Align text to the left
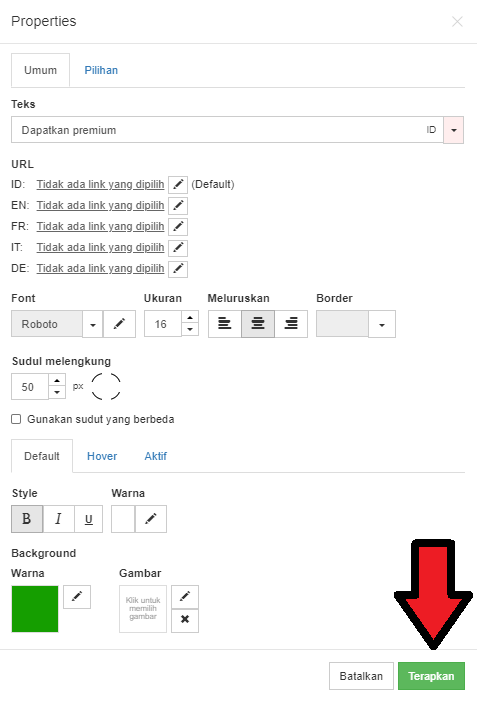This screenshot has height=701, width=477. point(224,324)
